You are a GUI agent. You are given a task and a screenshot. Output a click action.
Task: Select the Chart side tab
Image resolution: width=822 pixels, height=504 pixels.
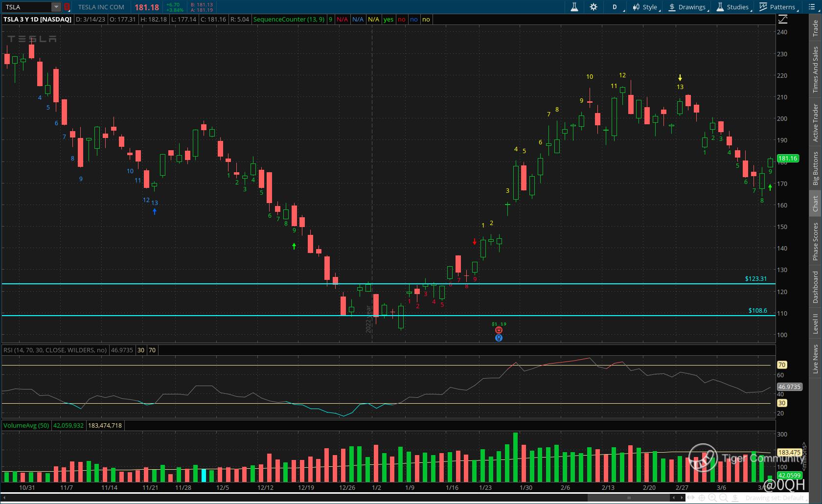point(815,204)
